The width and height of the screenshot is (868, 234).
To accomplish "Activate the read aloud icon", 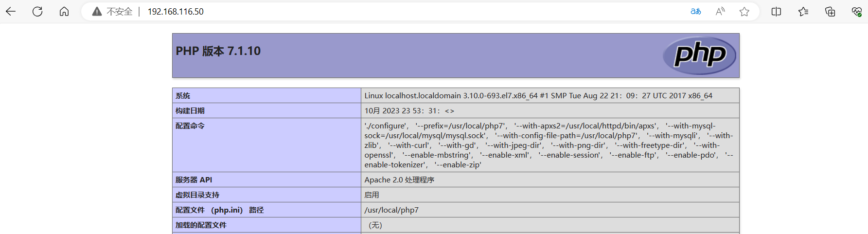I will pyautogui.click(x=720, y=12).
